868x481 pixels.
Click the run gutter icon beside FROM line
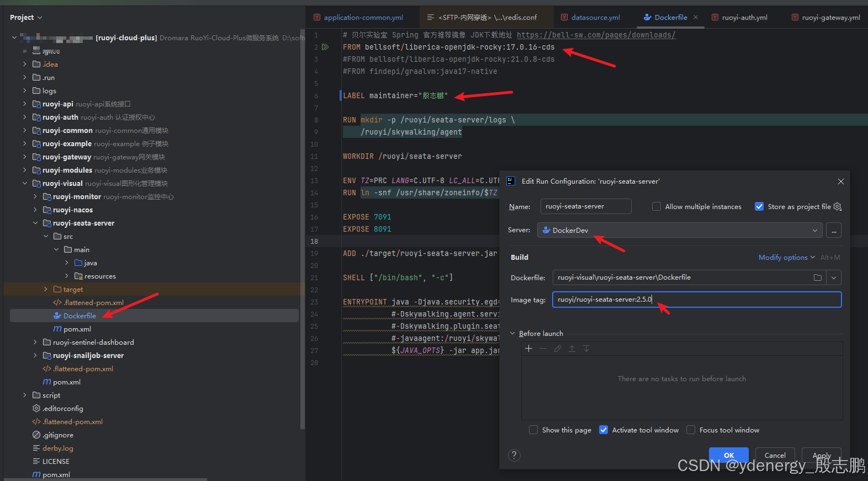point(325,47)
